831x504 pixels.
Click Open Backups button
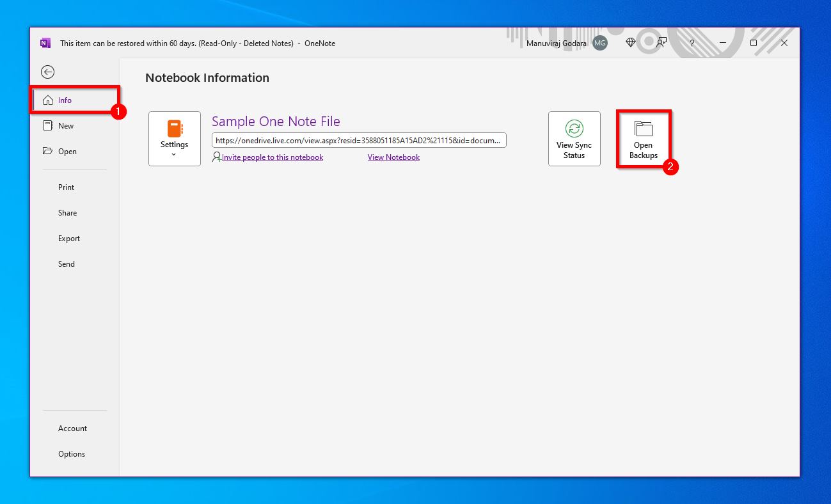pyautogui.click(x=644, y=139)
